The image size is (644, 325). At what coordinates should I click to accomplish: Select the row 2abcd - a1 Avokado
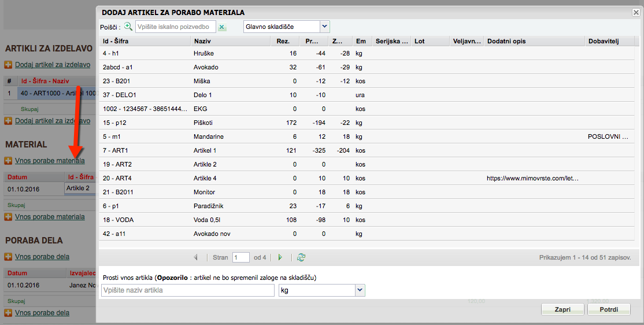(x=367, y=68)
